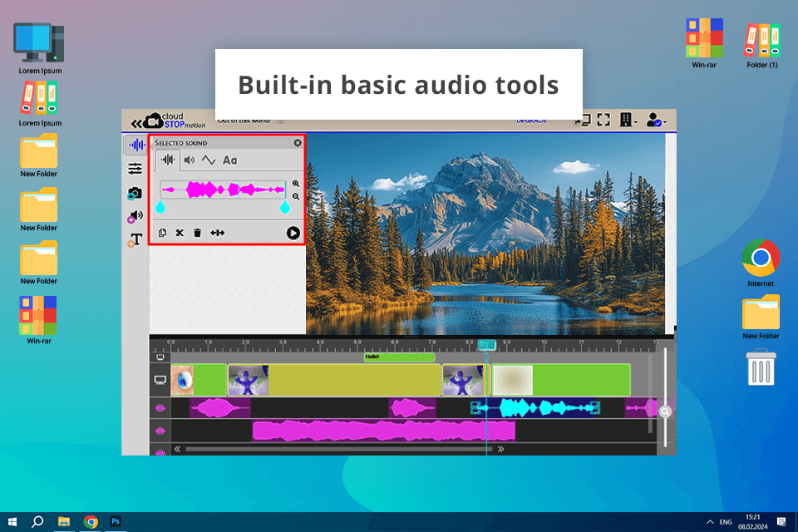Click the text track monitor icon
Image resolution: width=798 pixels, height=532 pixels.
160,357
